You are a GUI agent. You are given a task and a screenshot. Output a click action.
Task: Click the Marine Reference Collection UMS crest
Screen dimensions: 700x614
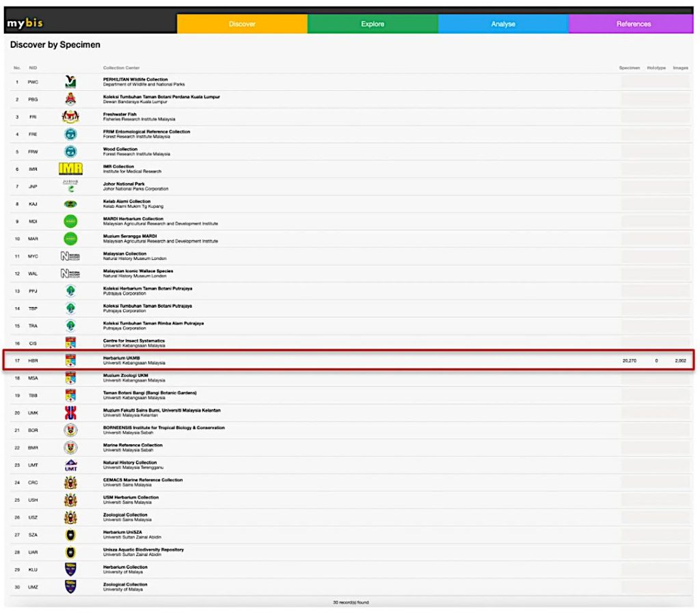[70, 447]
